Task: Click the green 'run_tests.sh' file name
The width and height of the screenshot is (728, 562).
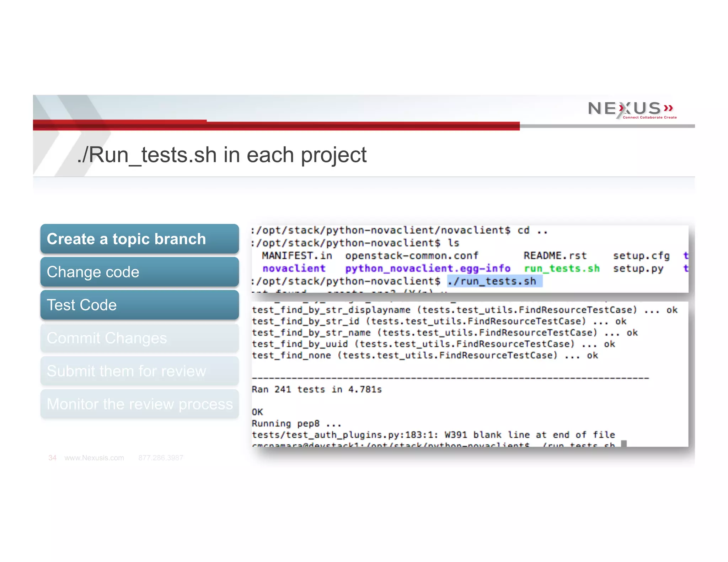Action: (562, 269)
